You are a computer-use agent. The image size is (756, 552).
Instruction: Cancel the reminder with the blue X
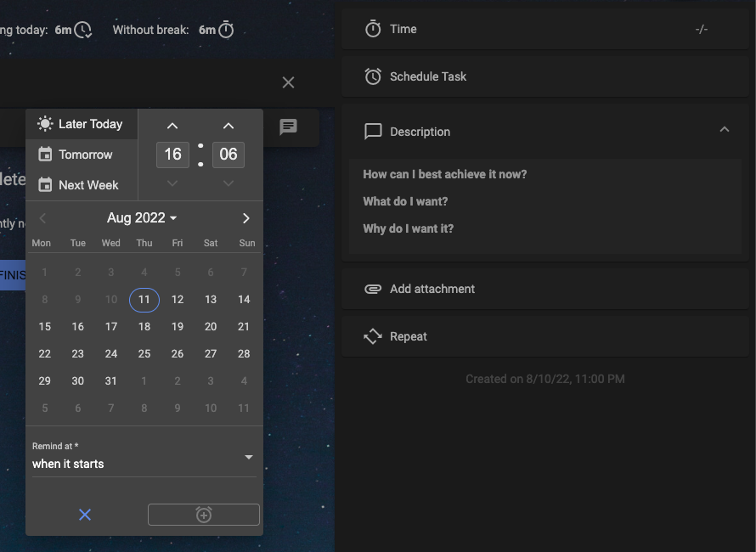pyautogui.click(x=84, y=514)
